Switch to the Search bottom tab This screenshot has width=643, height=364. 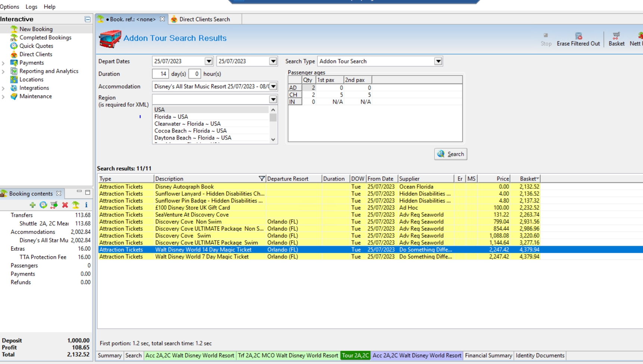coord(133,355)
